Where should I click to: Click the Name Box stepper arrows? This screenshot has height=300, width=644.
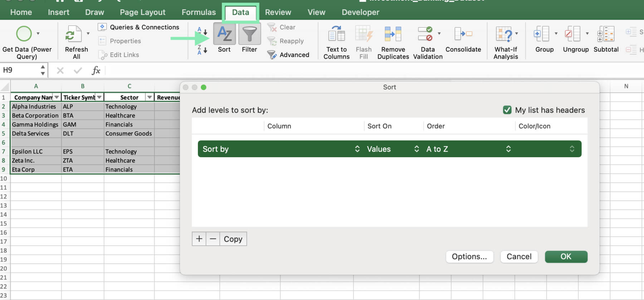(x=43, y=70)
